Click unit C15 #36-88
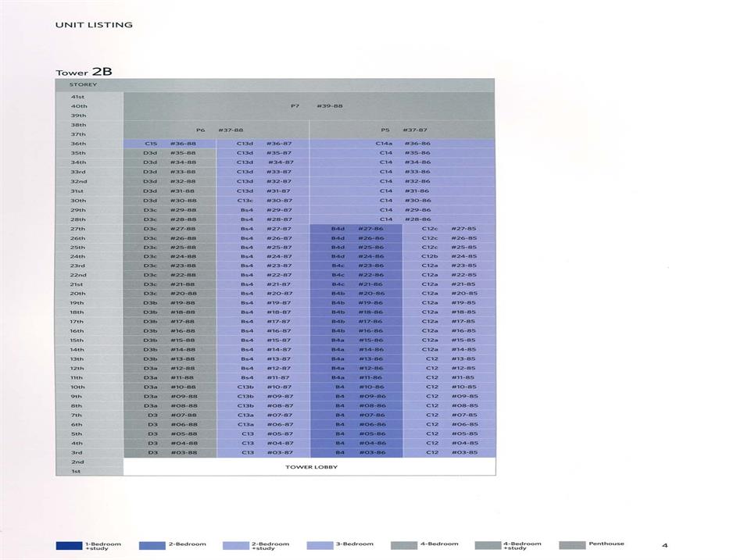This screenshot has height=560, width=737. 170,144
